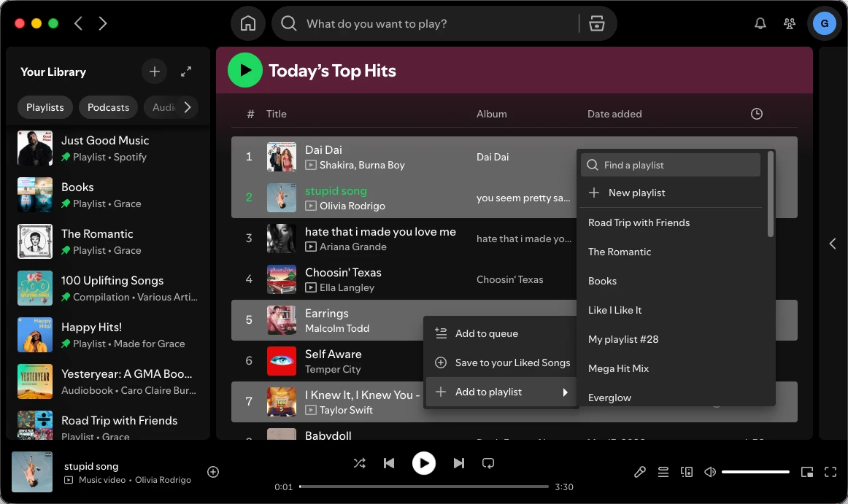Play Today's Top Hits green button
The image size is (848, 504).
click(x=245, y=70)
